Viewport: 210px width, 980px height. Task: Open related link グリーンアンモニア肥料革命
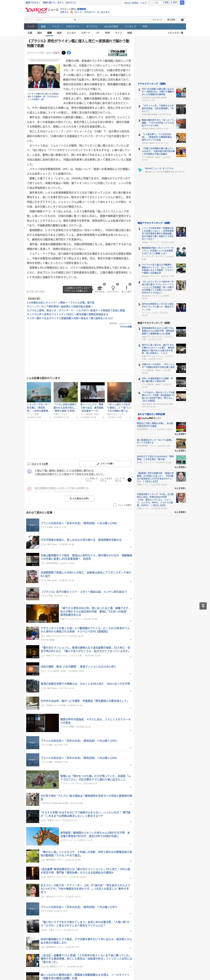coord(60,307)
